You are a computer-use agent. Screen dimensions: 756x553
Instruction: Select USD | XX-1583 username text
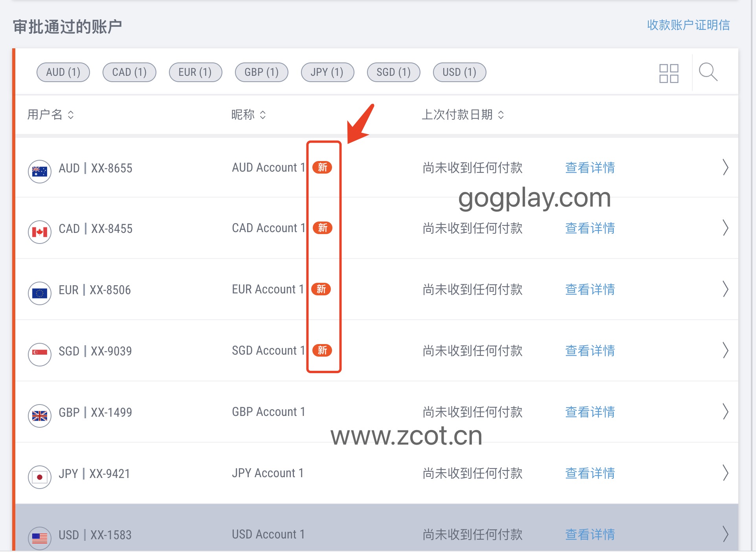coord(95,535)
